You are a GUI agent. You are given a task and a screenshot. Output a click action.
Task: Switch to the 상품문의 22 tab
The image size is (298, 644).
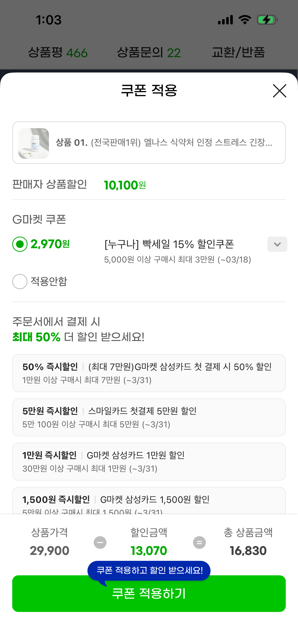coord(149,53)
